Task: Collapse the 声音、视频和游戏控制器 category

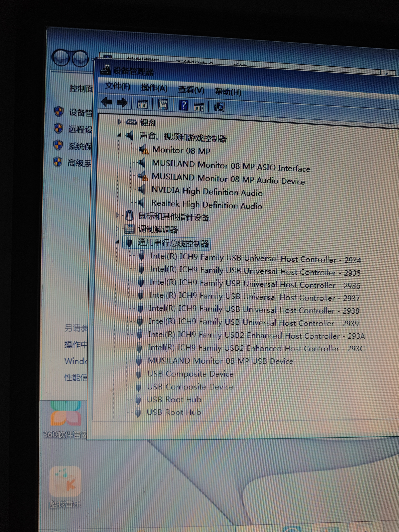Action: [119, 135]
